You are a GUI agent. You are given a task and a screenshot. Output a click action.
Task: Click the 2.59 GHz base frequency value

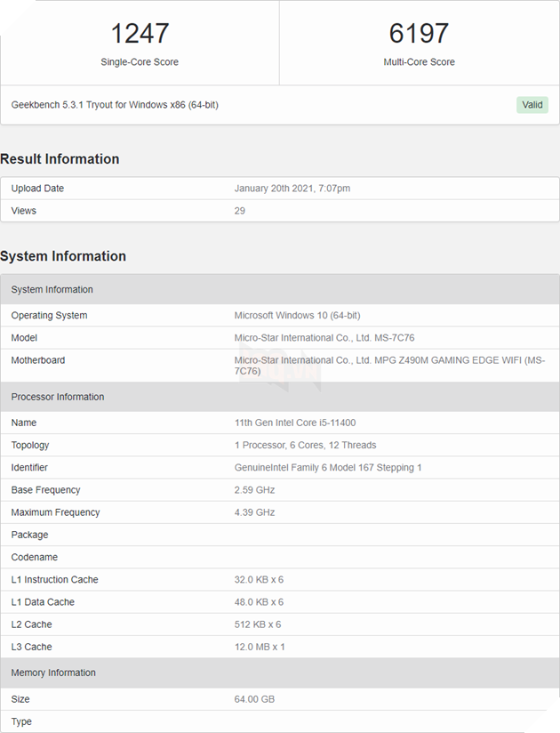pos(254,490)
